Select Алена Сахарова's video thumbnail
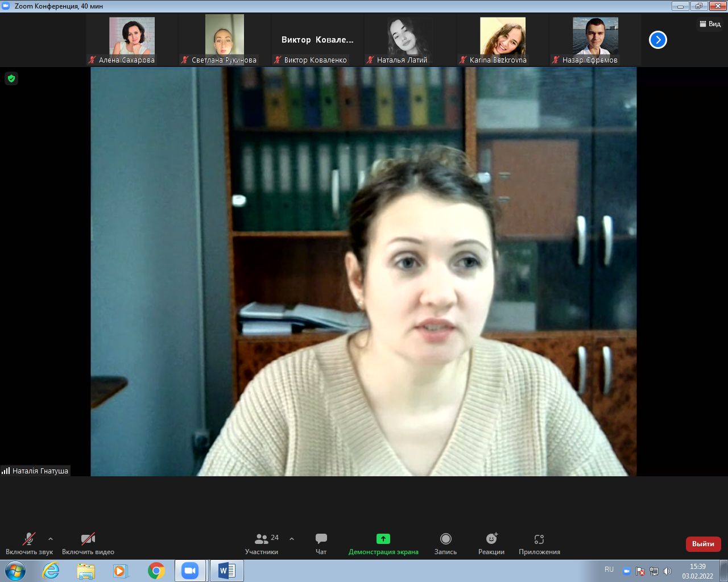Viewport: 728px width, 582px height. pos(131,40)
